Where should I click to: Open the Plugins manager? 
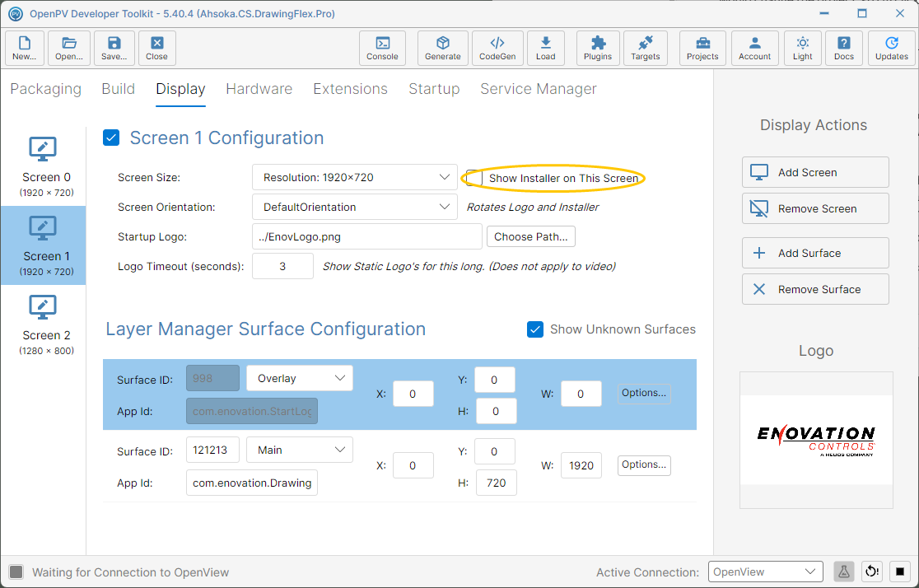[597, 48]
